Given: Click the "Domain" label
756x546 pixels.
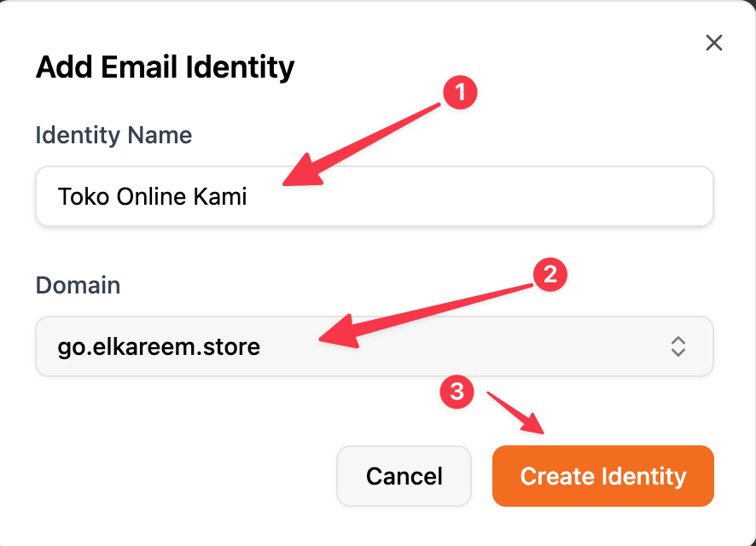Looking at the screenshot, I should pyautogui.click(x=78, y=285).
